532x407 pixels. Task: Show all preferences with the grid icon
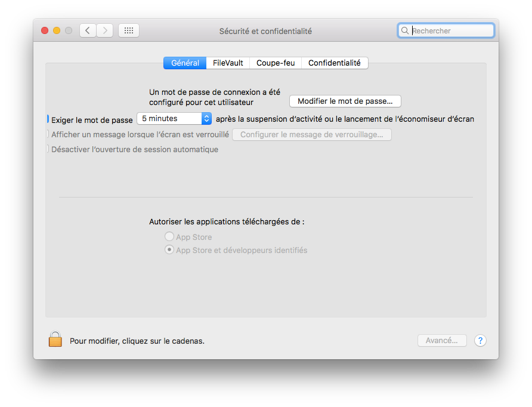point(129,30)
